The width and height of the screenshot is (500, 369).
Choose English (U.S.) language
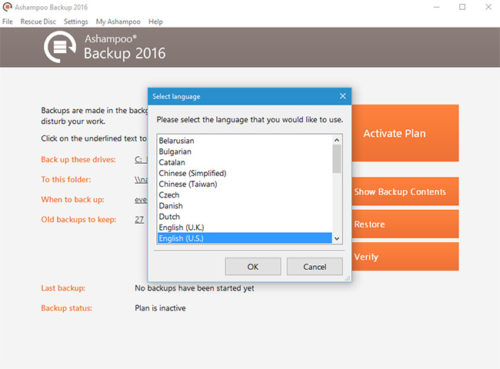[x=245, y=238]
